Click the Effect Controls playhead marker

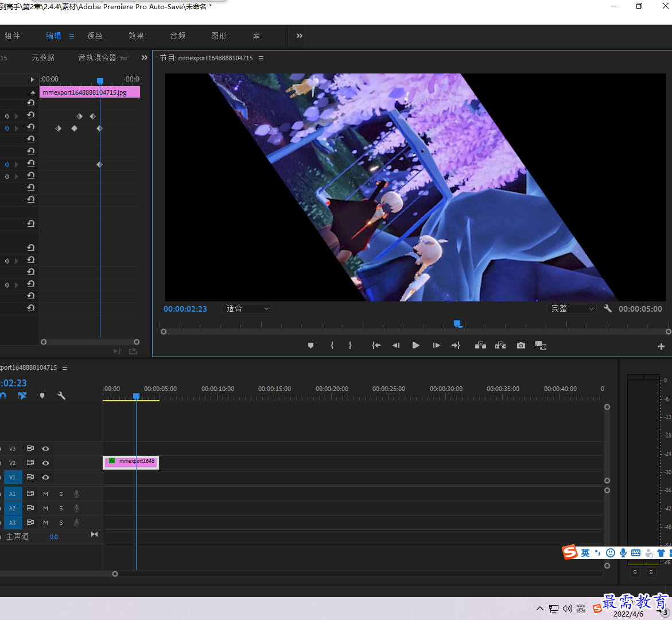tap(100, 81)
